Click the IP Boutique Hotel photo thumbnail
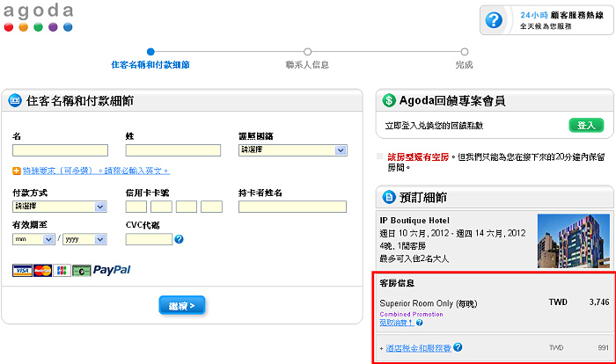616x364 pixels. point(574,241)
